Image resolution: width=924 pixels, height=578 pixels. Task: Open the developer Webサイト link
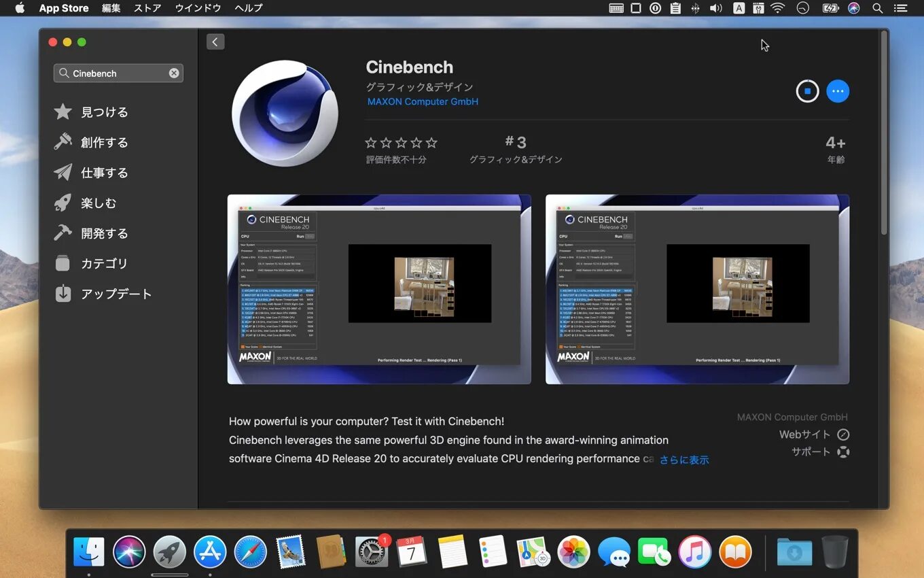click(814, 435)
